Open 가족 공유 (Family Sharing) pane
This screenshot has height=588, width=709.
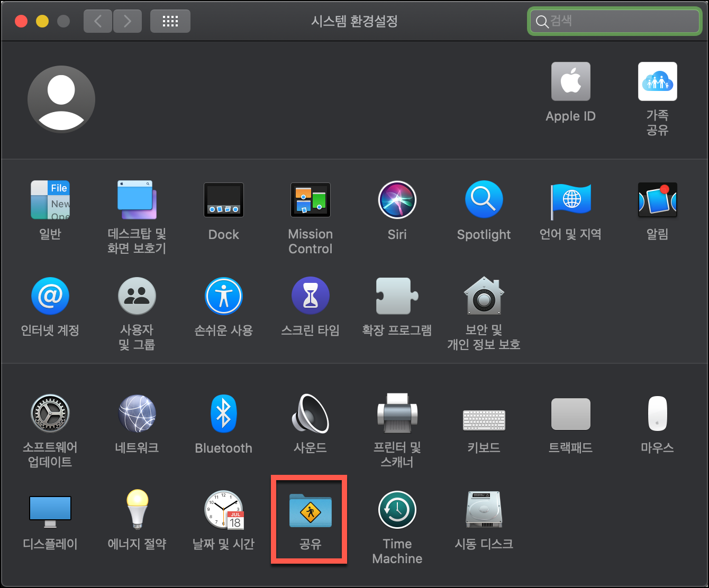click(657, 81)
